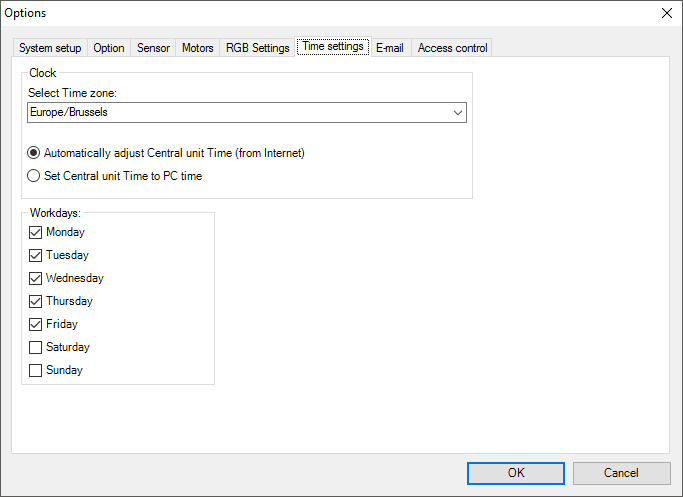683x497 pixels.
Task: Click the OK button
Action: [515, 473]
